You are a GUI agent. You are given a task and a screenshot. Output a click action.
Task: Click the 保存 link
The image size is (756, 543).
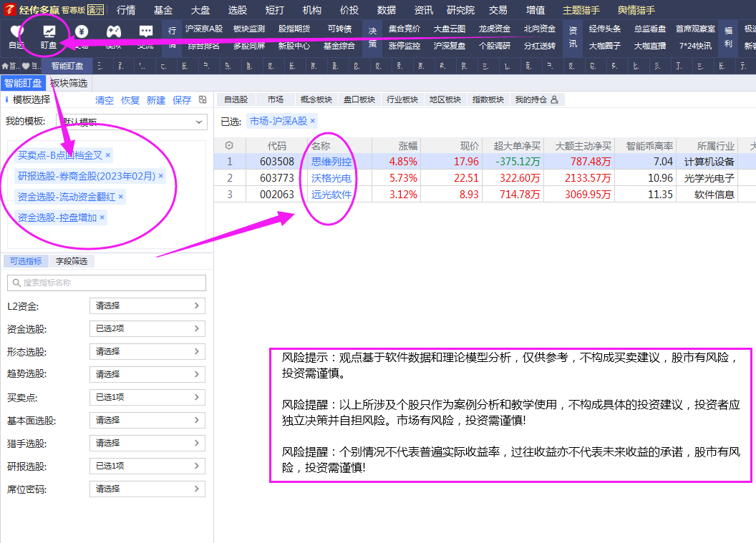point(183,100)
